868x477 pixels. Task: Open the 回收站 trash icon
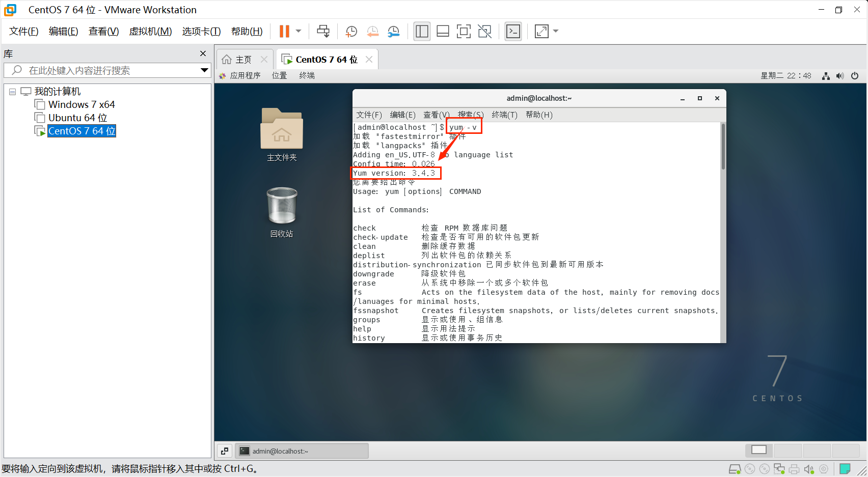tap(282, 212)
